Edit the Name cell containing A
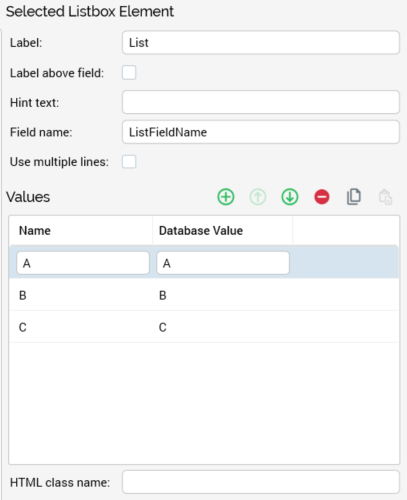 point(83,263)
